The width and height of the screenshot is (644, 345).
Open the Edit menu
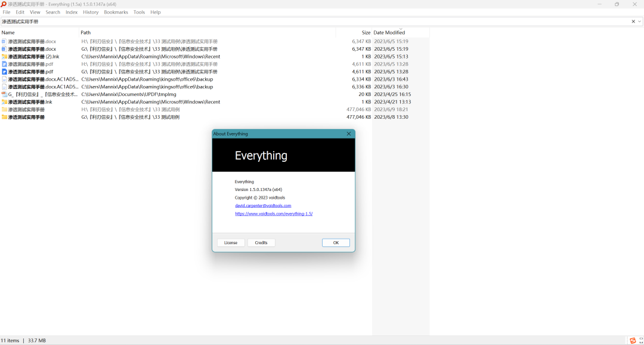(x=20, y=13)
